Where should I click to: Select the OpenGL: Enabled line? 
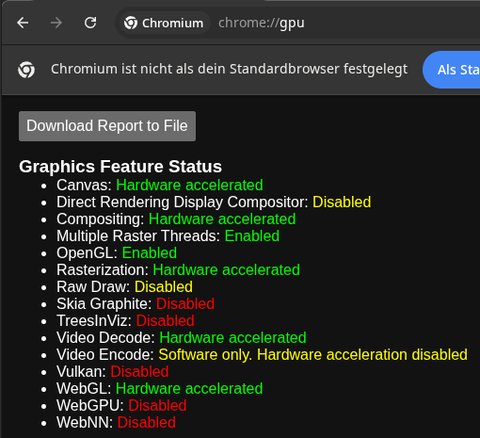[117, 253]
